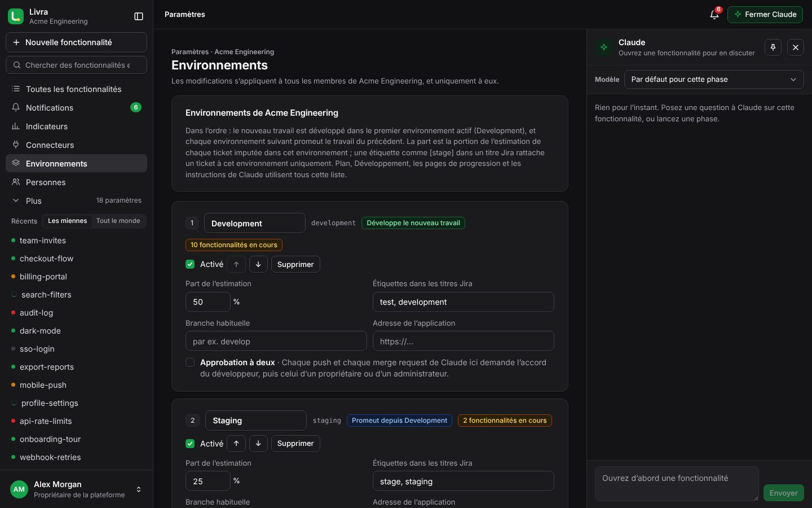812x508 pixels.
Task: Focus the Chercher des fonctionnalités search field
Action: click(x=76, y=65)
